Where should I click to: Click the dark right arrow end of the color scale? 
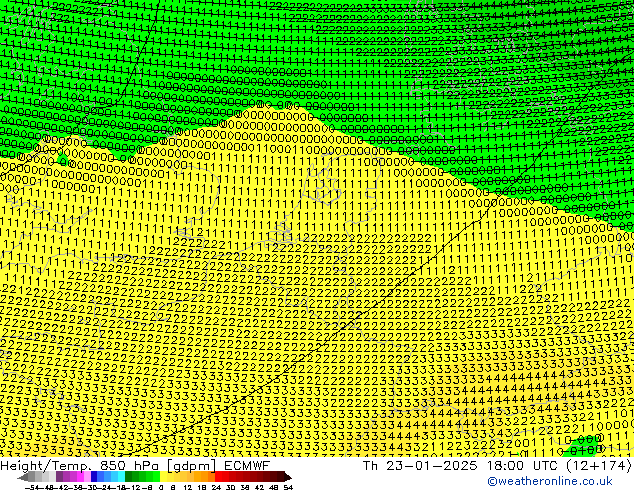pyautogui.click(x=288, y=477)
